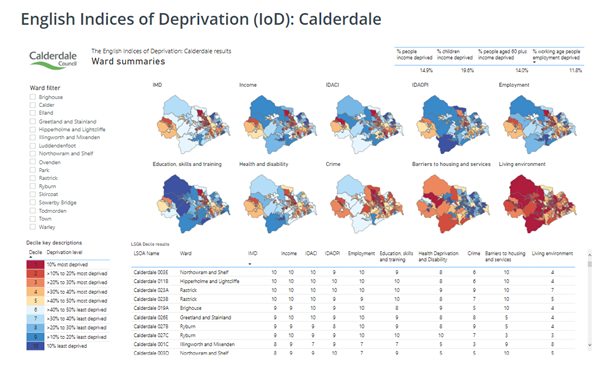Open the IDACI map thumbnail
The width and height of the screenshot is (610, 371).
click(367, 124)
